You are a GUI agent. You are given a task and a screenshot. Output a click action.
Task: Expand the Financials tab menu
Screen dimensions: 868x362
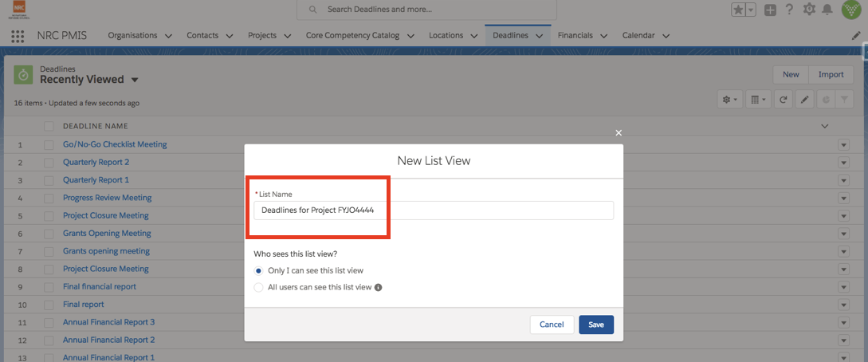[603, 36]
